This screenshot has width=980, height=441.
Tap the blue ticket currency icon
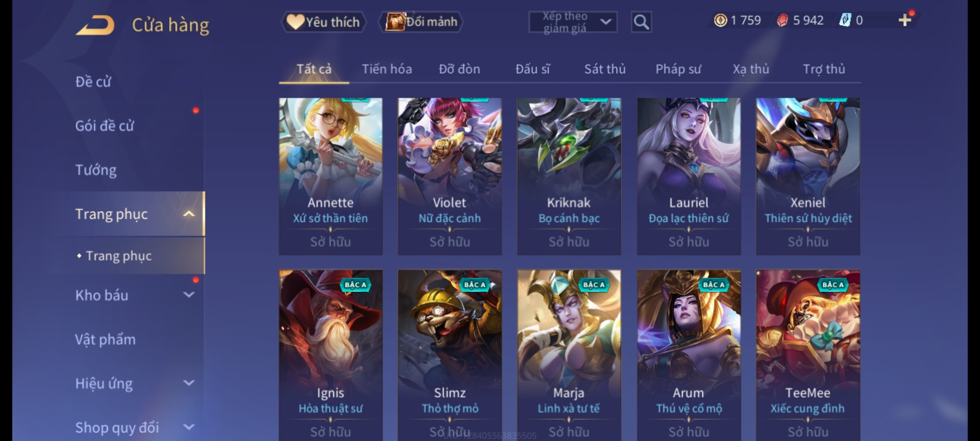click(x=844, y=20)
